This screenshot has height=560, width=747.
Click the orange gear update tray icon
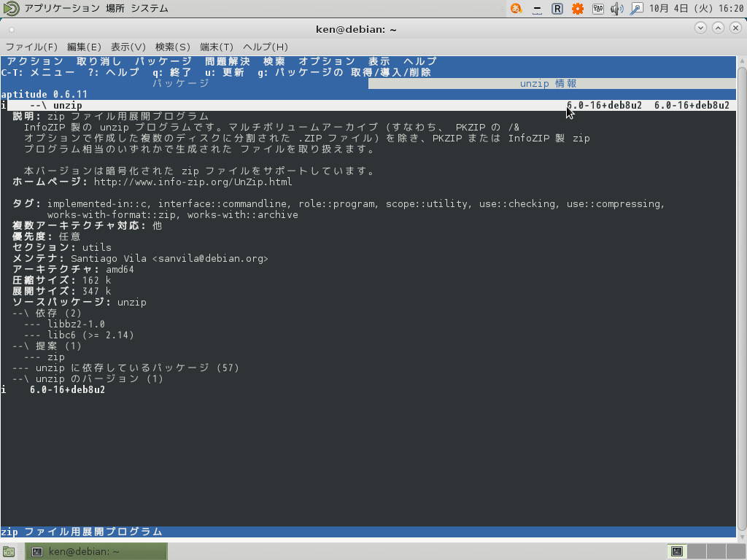click(x=578, y=8)
